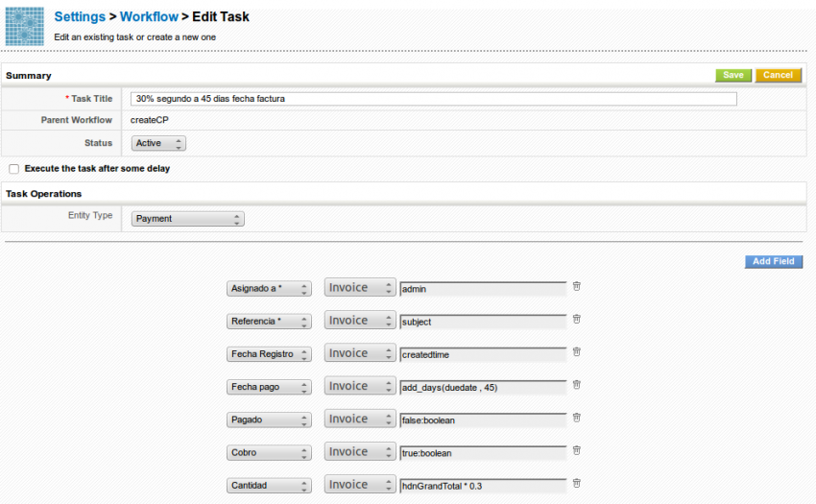The width and height of the screenshot is (816, 504).
Task: Delete the 'createdtime' Fecha Registro row
Action: [577, 351]
